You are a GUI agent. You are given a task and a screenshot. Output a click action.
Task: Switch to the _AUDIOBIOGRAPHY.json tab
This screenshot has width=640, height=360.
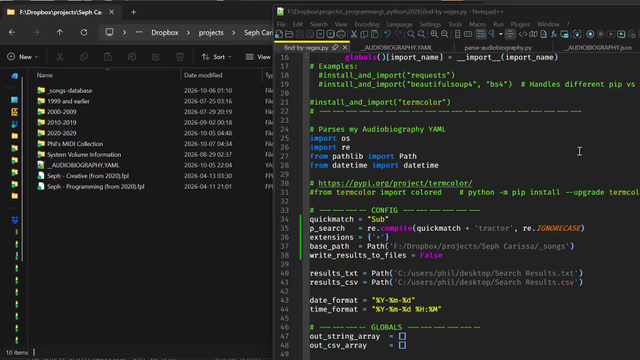click(x=597, y=48)
